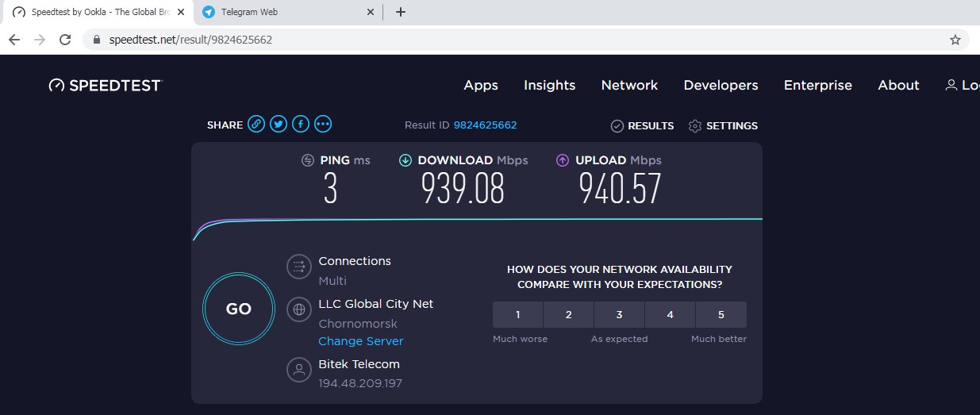Open the Enterprise menu

(818, 85)
